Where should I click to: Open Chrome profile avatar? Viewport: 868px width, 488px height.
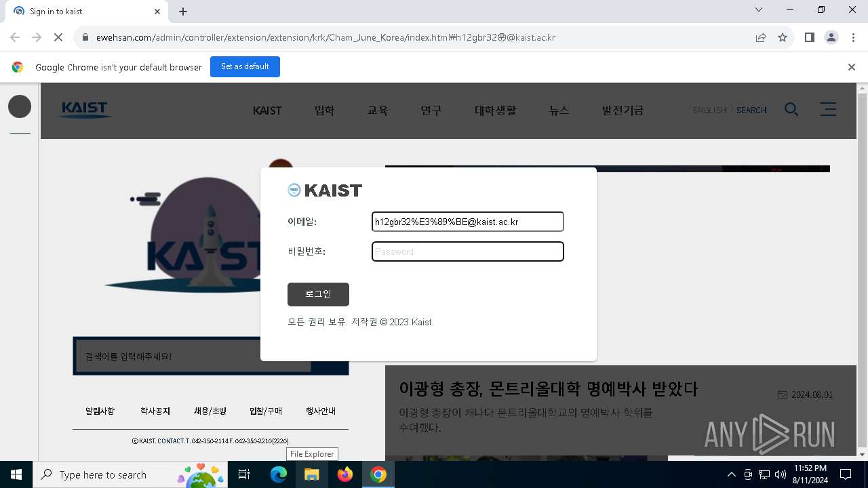(831, 37)
